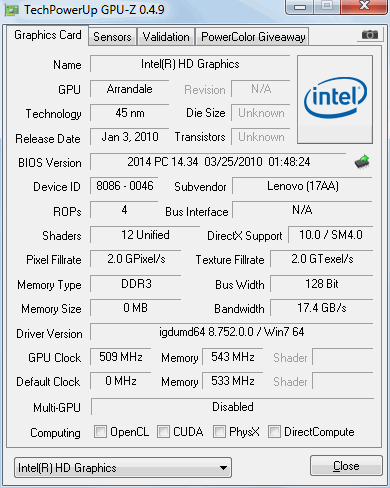Image resolution: width=390 pixels, height=488 pixels.
Task: Select the PowerColor Giveaway tab
Action: [253, 37]
